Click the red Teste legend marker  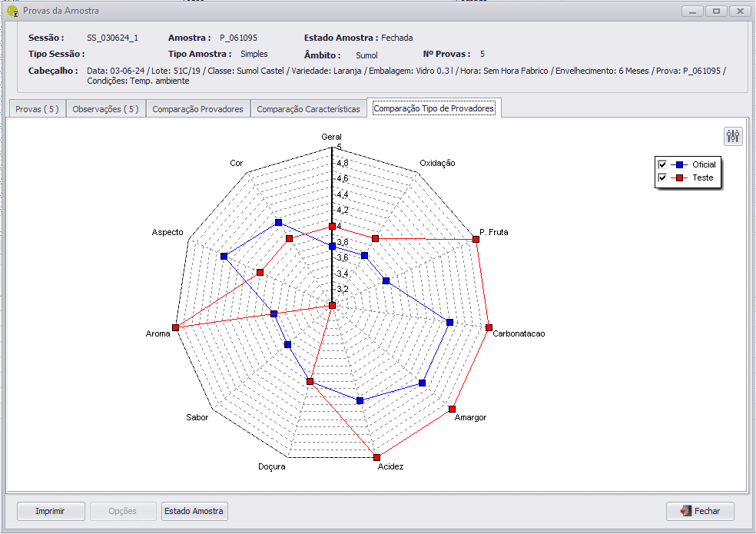679,177
